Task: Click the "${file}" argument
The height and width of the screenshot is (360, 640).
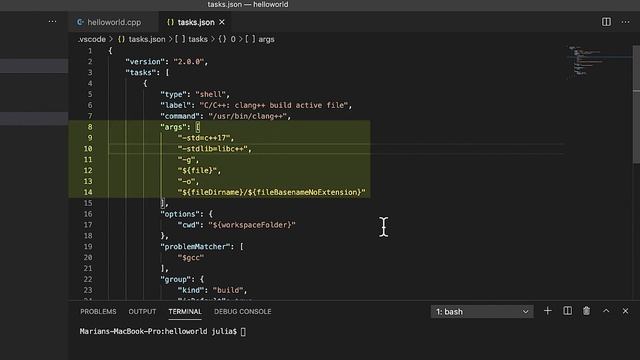Action: [197, 171]
